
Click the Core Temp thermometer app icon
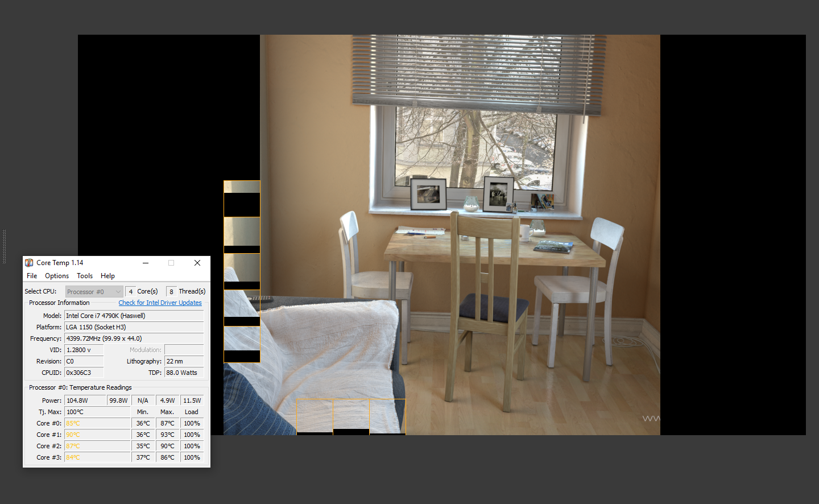(x=29, y=263)
